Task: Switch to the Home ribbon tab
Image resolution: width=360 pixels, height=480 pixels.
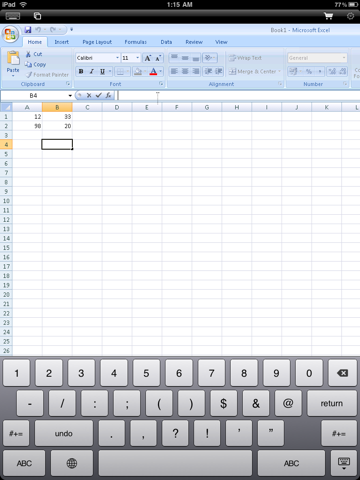Action: 35,42
